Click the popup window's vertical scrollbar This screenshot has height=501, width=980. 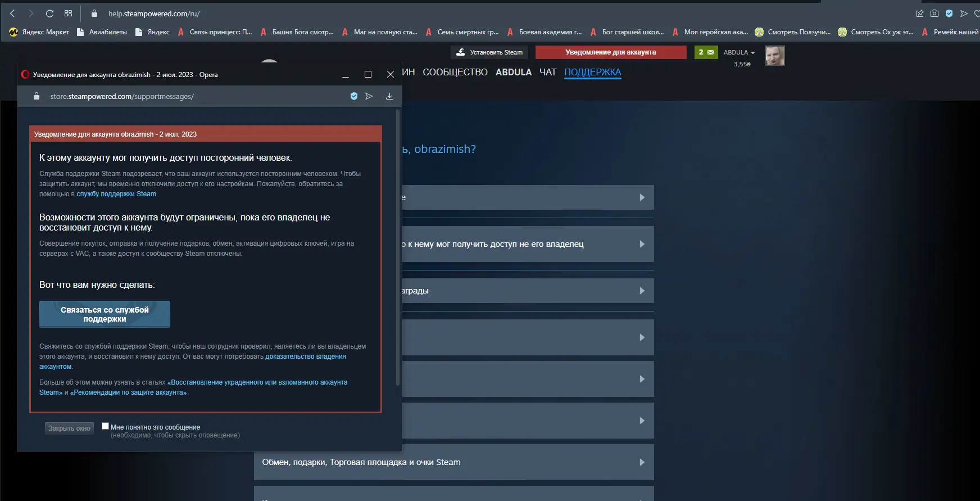[398, 247]
